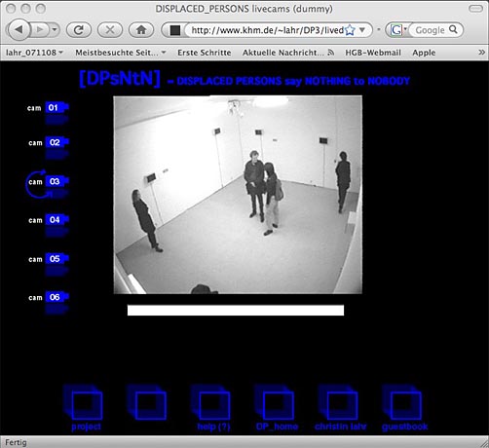The width and height of the screenshot is (489, 448).
Task: Switch to camera 06
Action: 57,297
